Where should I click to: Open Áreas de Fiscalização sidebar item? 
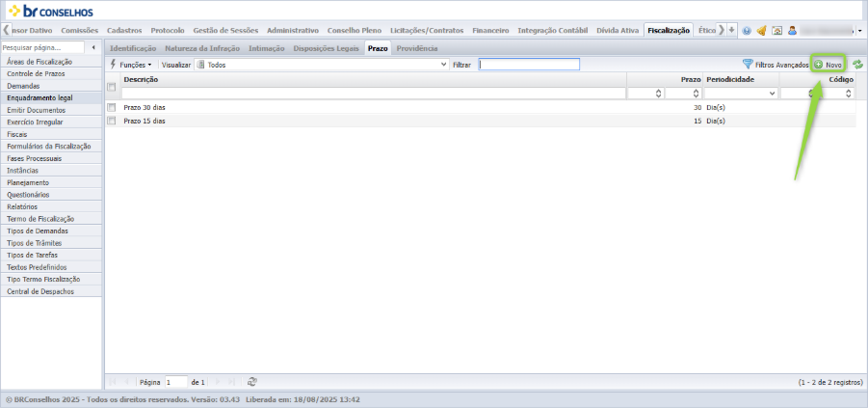point(51,62)
